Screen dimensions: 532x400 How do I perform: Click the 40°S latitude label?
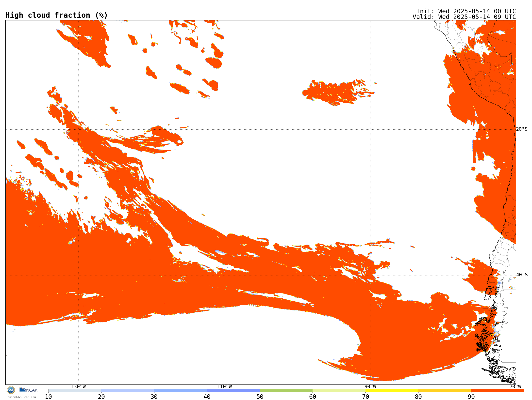click(x=522, y=275)
